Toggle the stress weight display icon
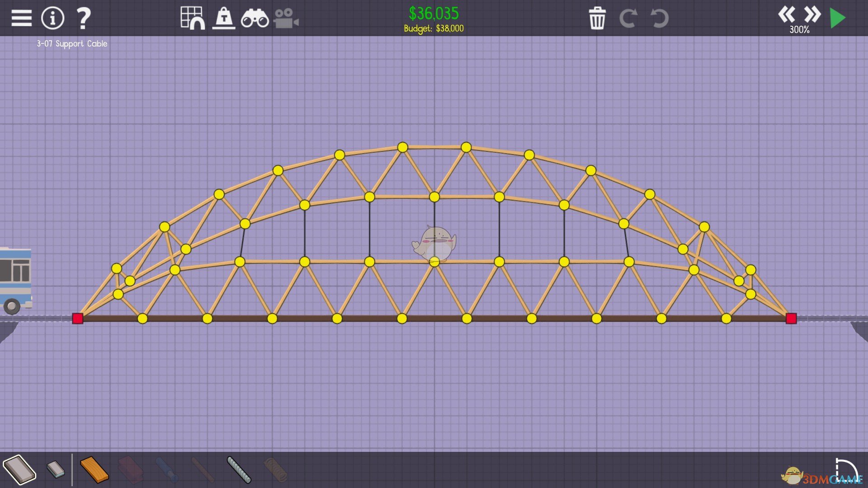This screenshot has width=868, height=488. click(224, 18)
